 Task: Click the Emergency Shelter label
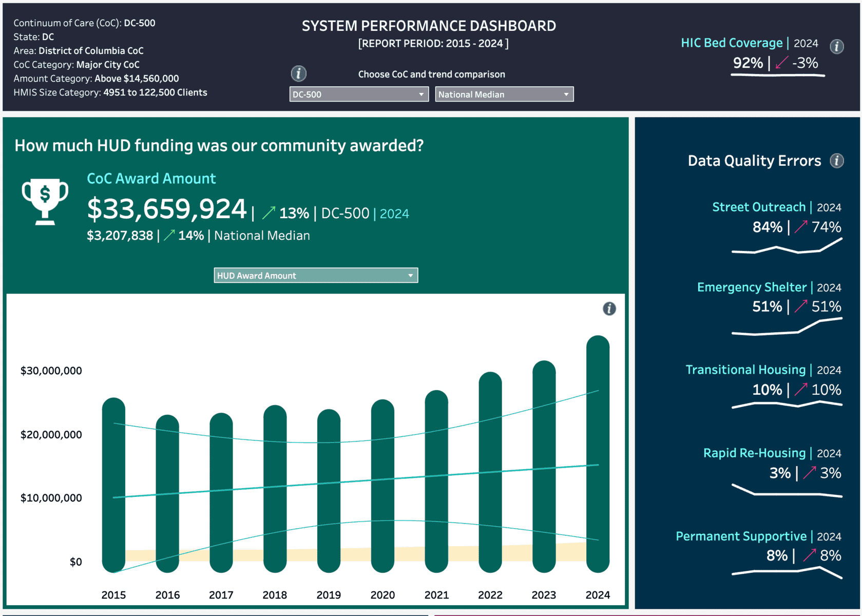click(x=752, y=287)
